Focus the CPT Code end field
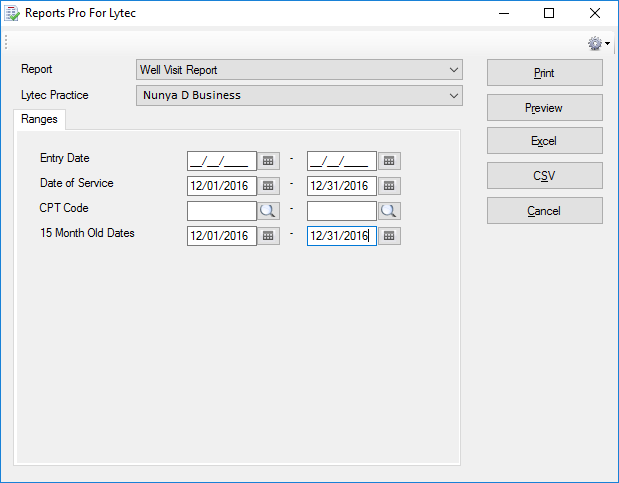Screen dimensions: 619x483 (342, 211)
